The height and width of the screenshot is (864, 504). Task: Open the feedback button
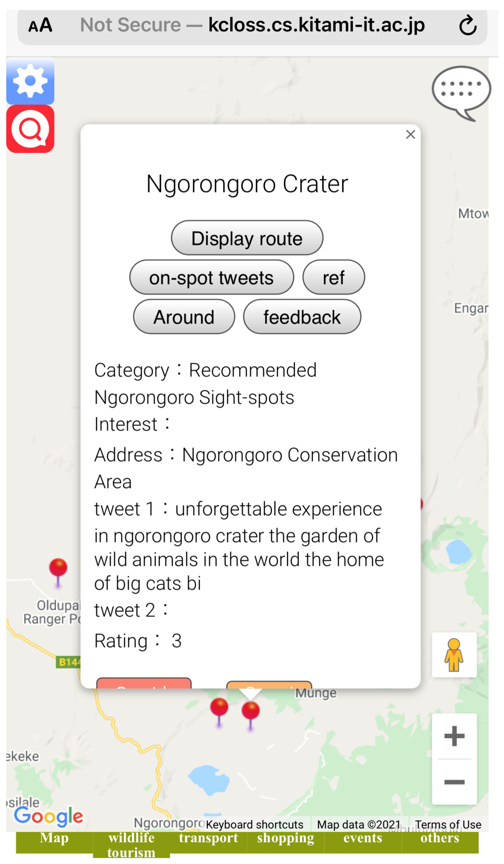pyautogui.click(x=302, y=317)
